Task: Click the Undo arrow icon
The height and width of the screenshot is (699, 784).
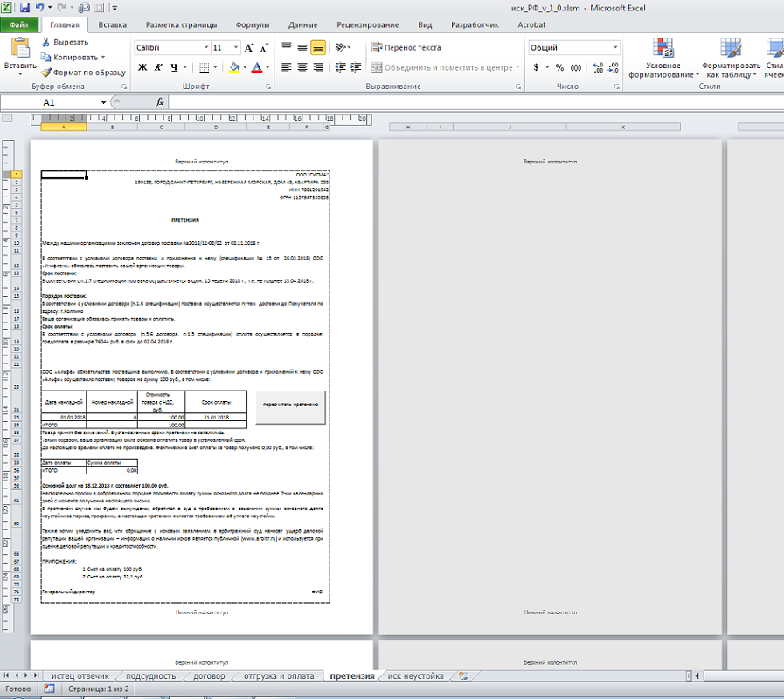Action: pyautogui.click(x=39, y=8)
